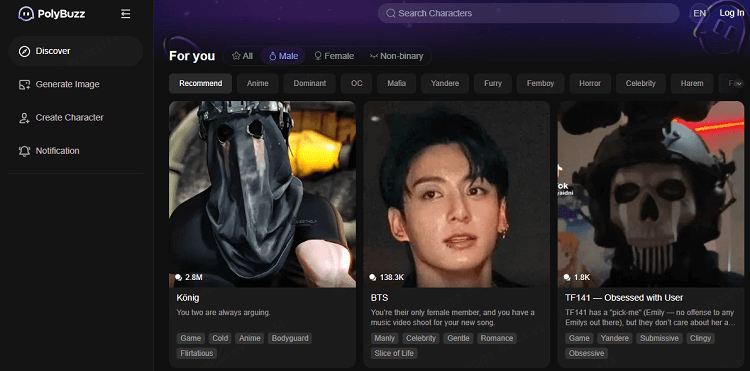Screen dimensions: 750x371
Task: Click the Clingy tag
Action: click(700, 338)
